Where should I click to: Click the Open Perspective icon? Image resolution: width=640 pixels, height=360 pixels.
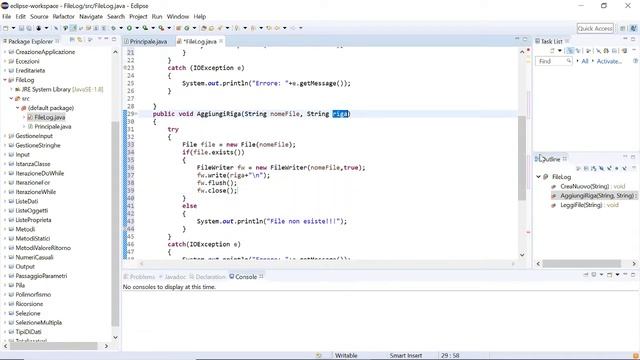tap(622, 28)
